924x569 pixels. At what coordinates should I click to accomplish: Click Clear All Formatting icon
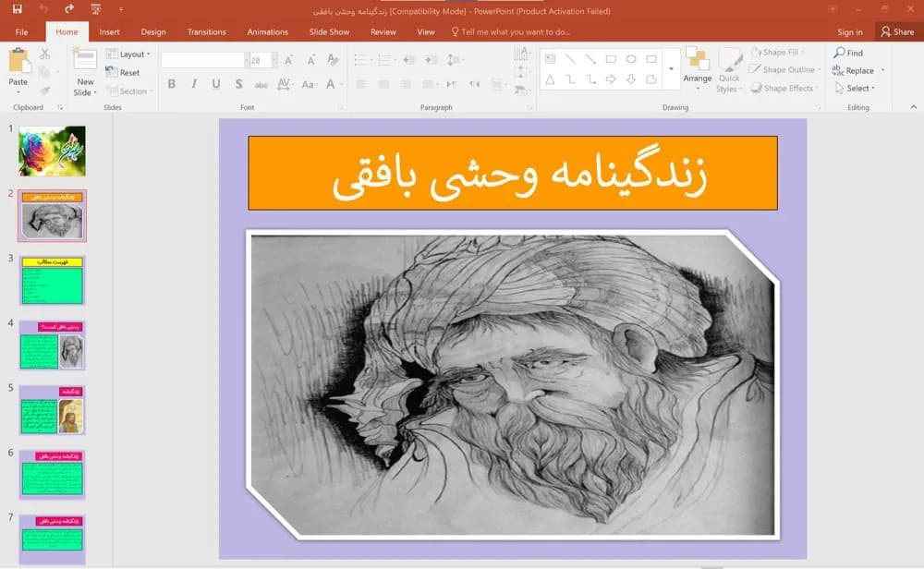[x=333, y=60]
